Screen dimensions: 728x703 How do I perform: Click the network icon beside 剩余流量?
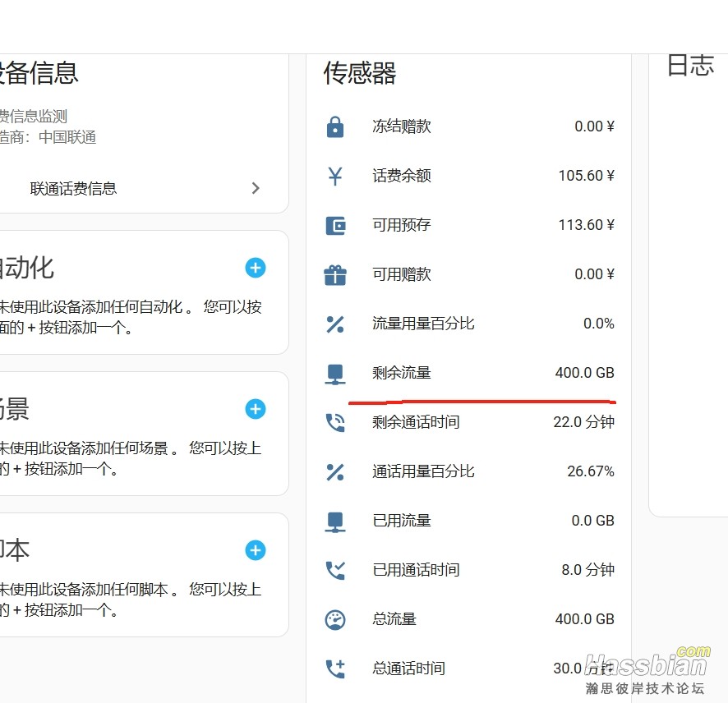335,374
